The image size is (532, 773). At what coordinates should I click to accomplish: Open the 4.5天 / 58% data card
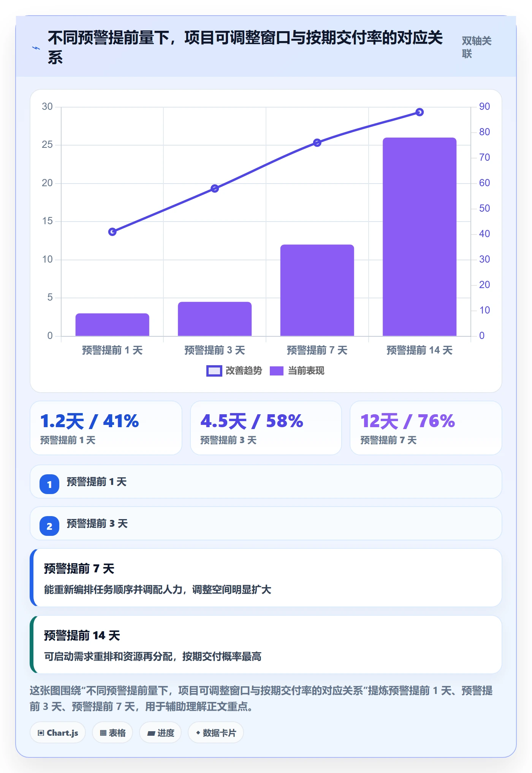click(x=266, y=428)
